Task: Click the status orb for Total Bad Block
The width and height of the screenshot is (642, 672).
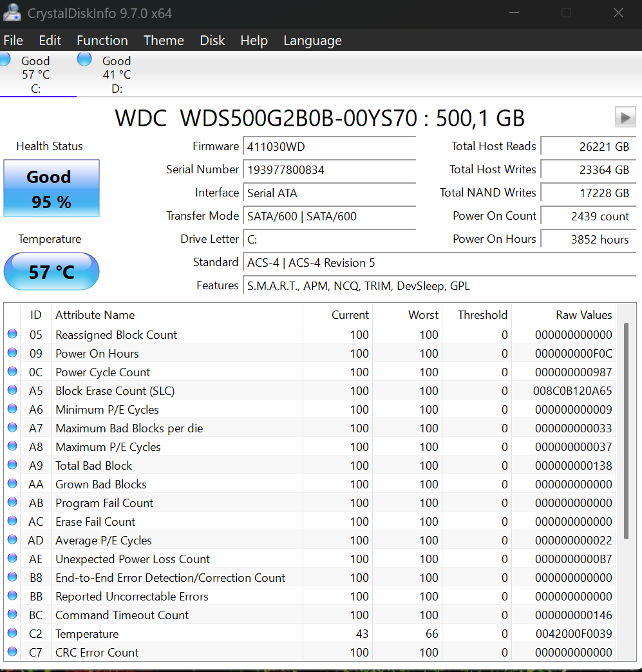Action: click(12, 465)
